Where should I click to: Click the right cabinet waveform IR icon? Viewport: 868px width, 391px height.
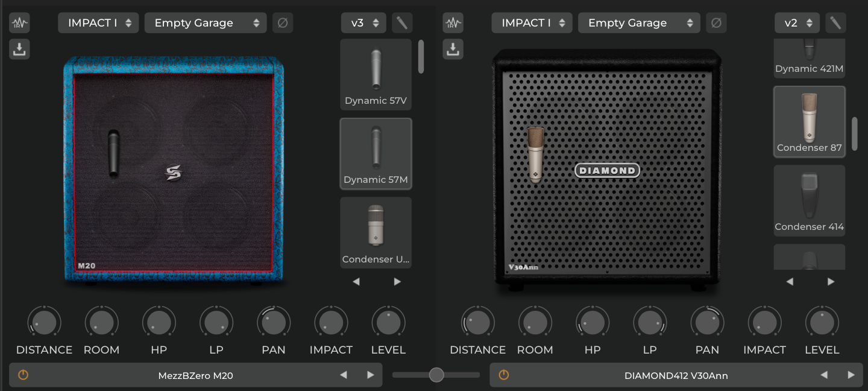pyautogui.click(x=453, y=24)
